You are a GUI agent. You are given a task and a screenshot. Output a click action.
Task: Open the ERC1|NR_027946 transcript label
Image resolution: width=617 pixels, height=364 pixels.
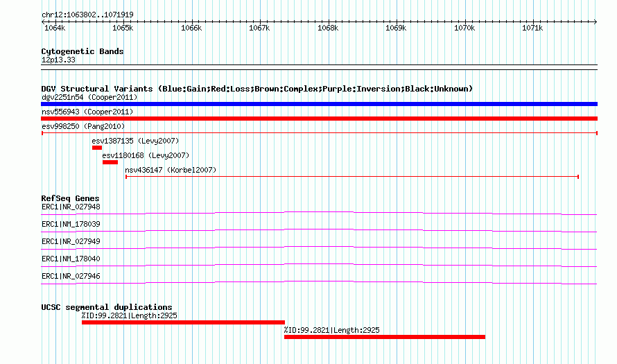click(x=71, y=276)
